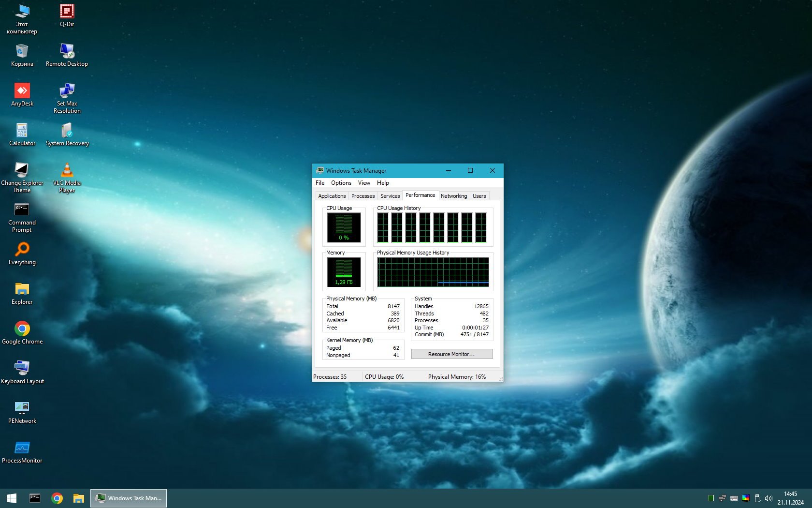
Task: Click the clock in the system tray
Action: pyautogui.click(x=790, y=498)
